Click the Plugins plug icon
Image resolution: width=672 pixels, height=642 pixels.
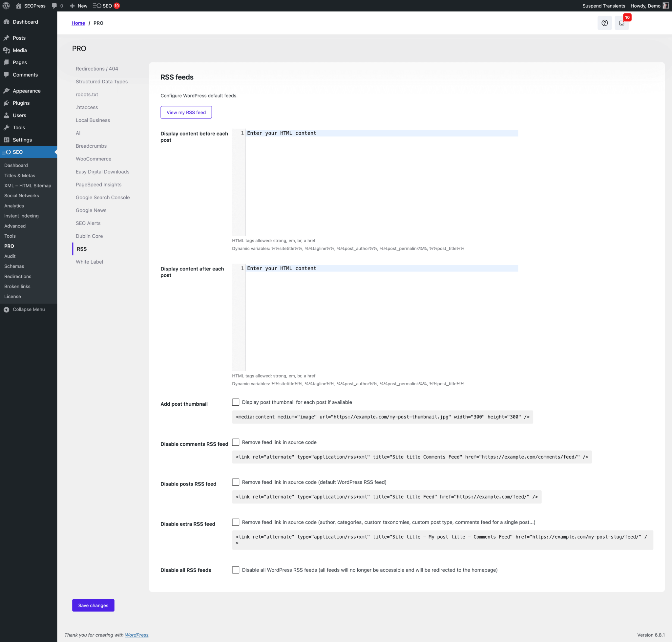click(7, 103)
